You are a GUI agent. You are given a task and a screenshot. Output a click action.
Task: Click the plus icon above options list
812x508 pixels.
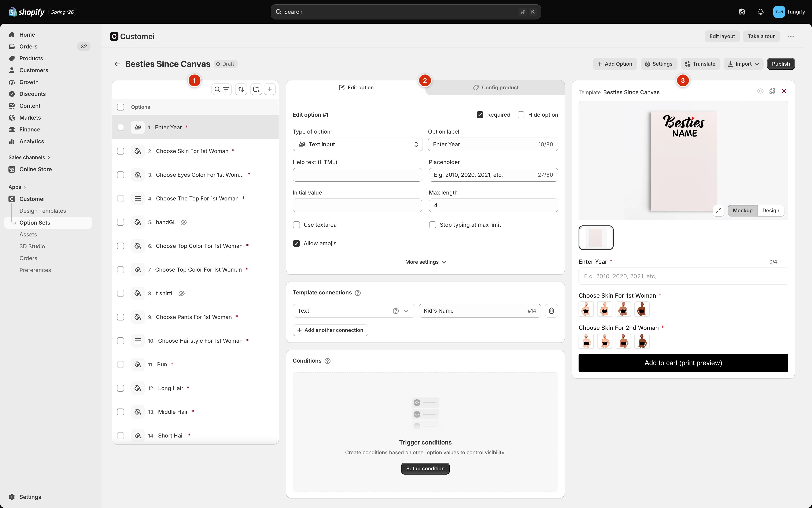click(270, 89)
